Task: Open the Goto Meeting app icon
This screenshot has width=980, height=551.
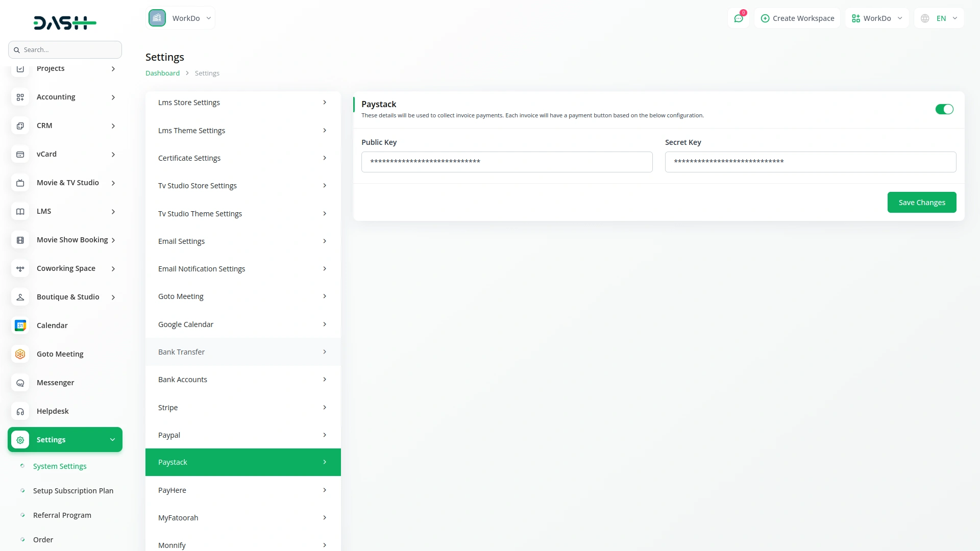Action: point(20,354)
